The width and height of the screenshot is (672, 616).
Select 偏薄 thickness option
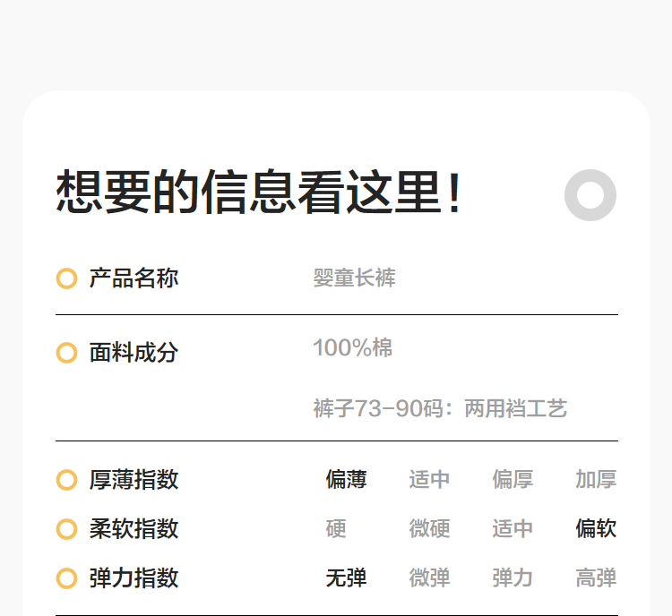coord(346,480)
